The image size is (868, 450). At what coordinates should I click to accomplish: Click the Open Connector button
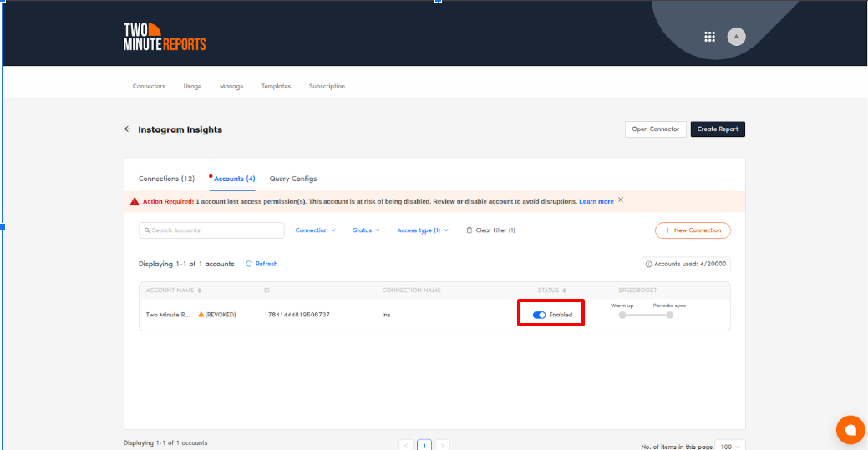[x=656, y=129]
